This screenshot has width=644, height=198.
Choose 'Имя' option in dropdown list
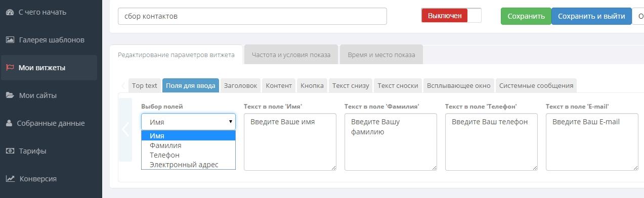click(188, 136)
